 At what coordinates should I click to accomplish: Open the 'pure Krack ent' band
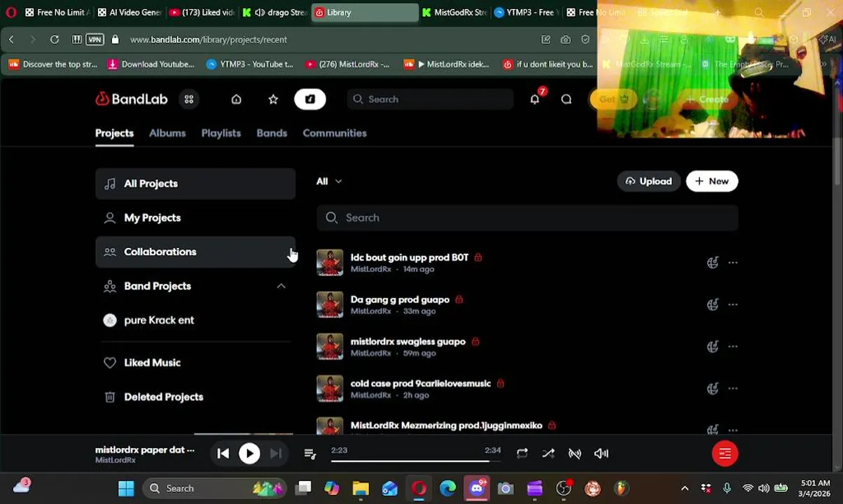point(195,320)
